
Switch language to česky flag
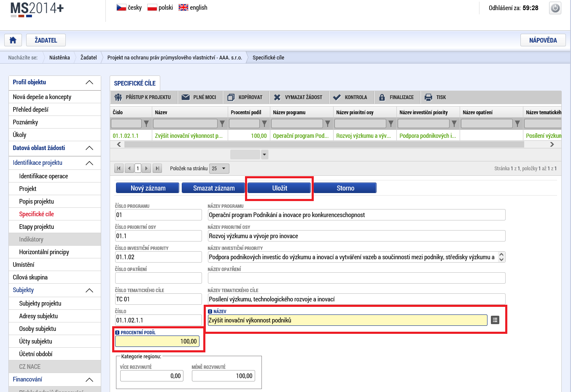[x=121, y=8]
